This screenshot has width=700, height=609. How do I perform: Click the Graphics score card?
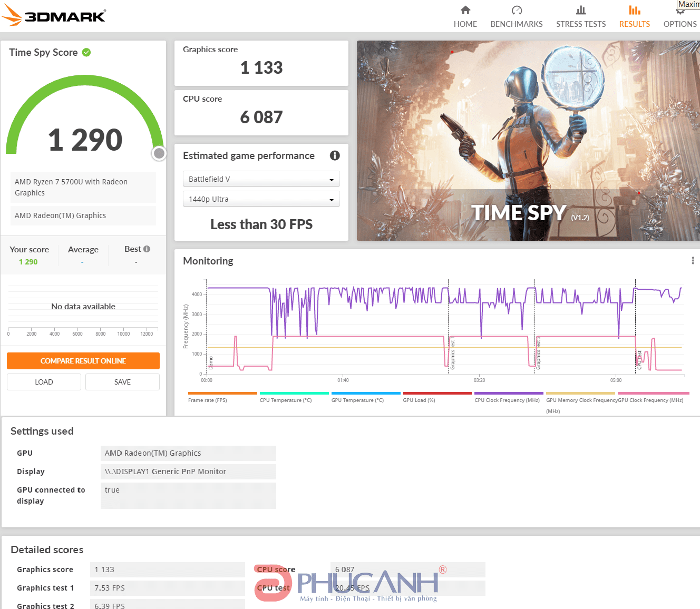(x=261, y=63)
